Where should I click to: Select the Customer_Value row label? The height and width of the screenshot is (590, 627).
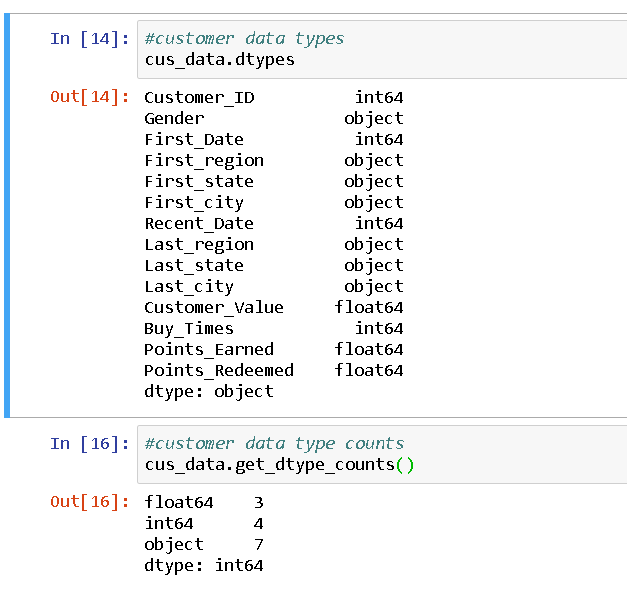pyautogui.click(x=214, y=308)
